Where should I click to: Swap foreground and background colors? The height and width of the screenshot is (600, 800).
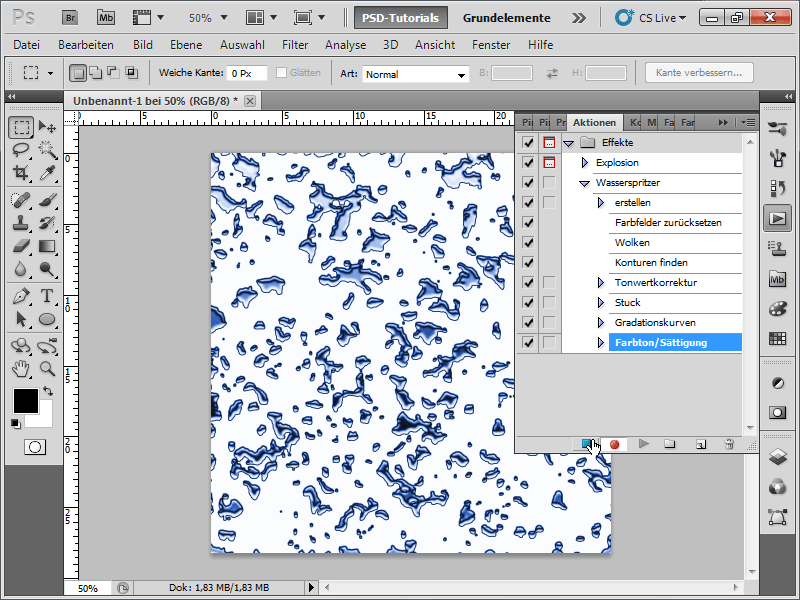click(x=48, y=391)
